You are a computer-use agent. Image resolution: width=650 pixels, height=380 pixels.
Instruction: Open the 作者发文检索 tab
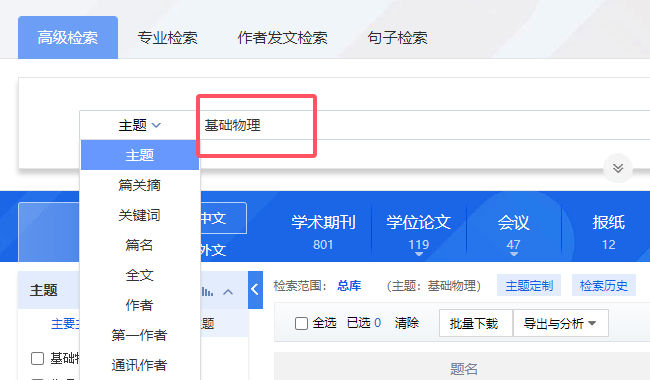click(x=282, y=38)
